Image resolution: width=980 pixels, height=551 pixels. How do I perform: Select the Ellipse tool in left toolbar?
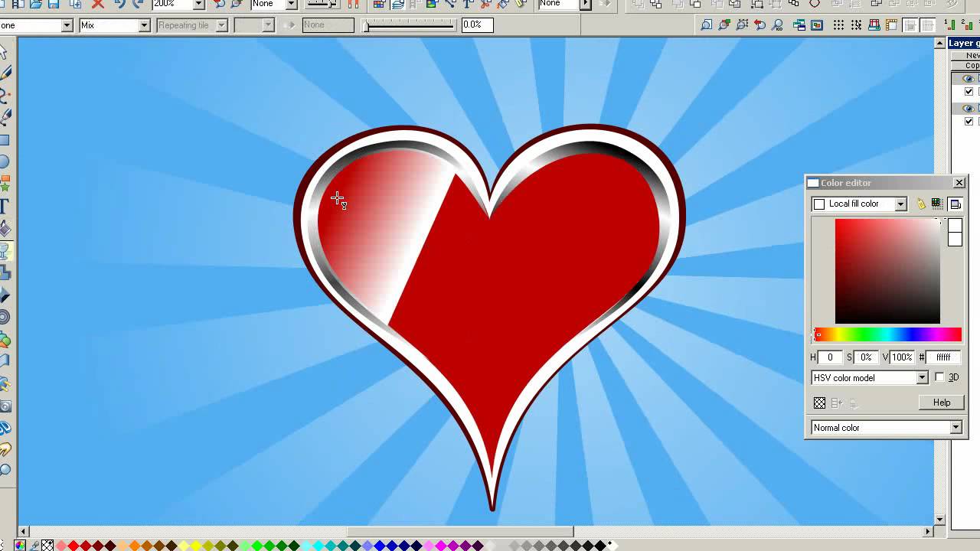3,161
